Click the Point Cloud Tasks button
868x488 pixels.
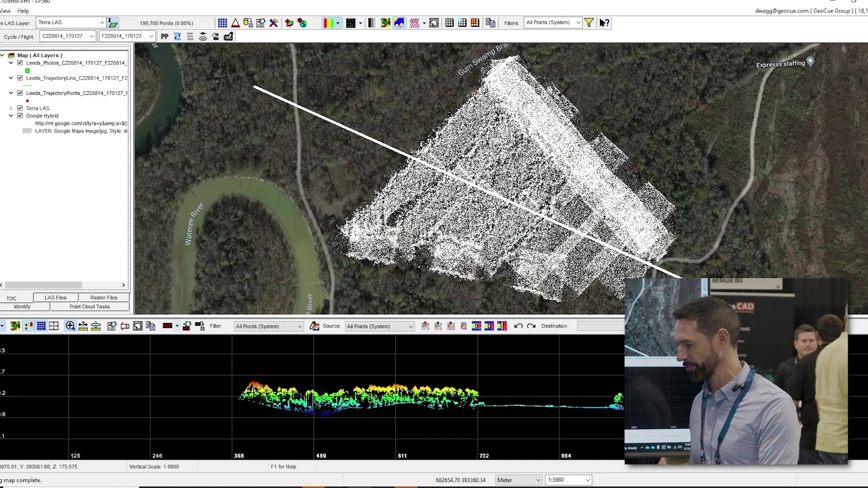(x=90, y=306)
